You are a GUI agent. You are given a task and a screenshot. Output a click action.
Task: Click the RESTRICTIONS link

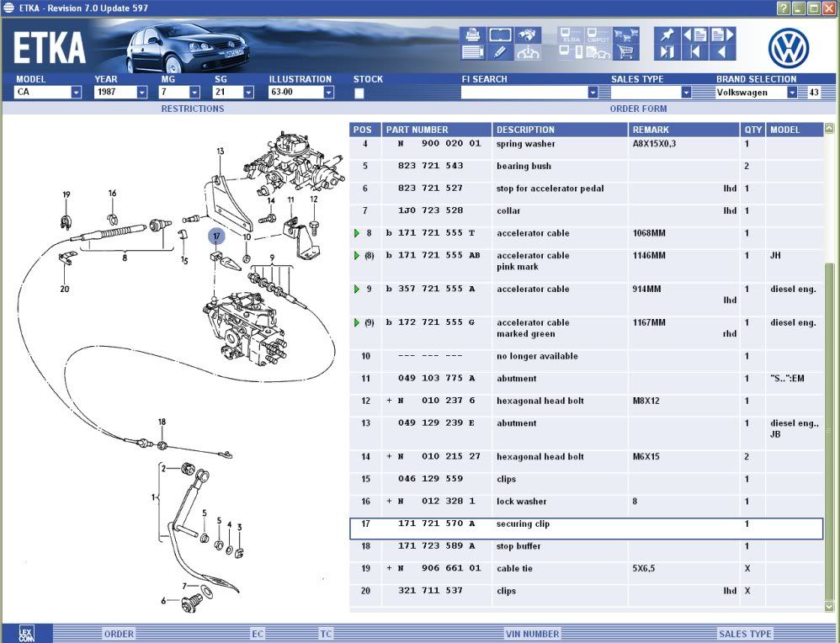coord(193,109)
